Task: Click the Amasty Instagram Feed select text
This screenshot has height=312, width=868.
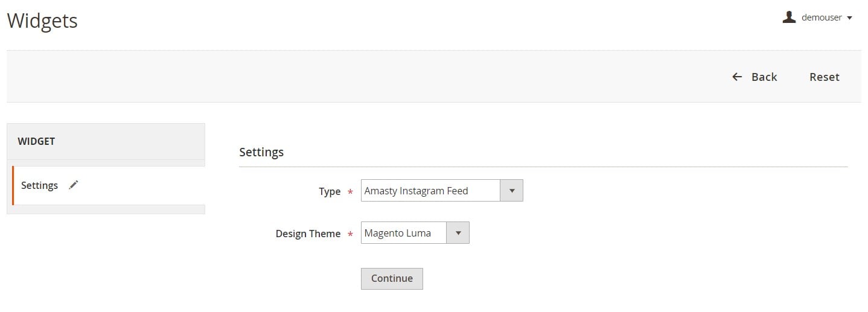Action: pyautogui.click(x=416, y=191)
